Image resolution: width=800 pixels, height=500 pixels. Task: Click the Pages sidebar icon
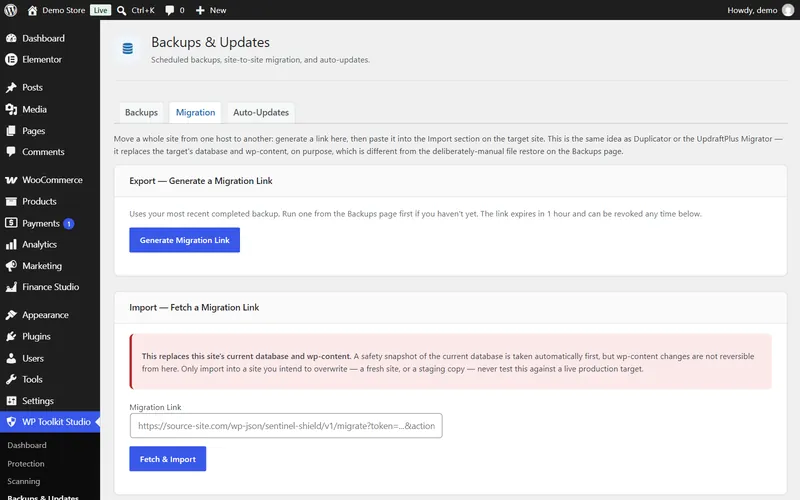pyautogui.click(x=11, y=131)
